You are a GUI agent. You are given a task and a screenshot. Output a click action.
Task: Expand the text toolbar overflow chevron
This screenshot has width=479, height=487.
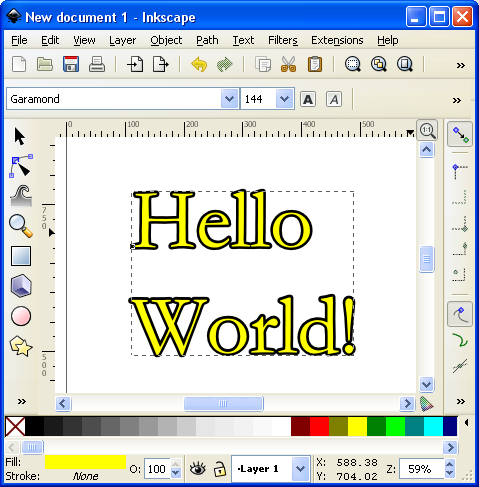coord(457,100)
